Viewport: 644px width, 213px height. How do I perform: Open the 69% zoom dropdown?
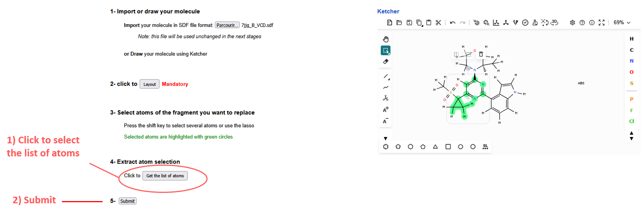[x=622, y=23]
